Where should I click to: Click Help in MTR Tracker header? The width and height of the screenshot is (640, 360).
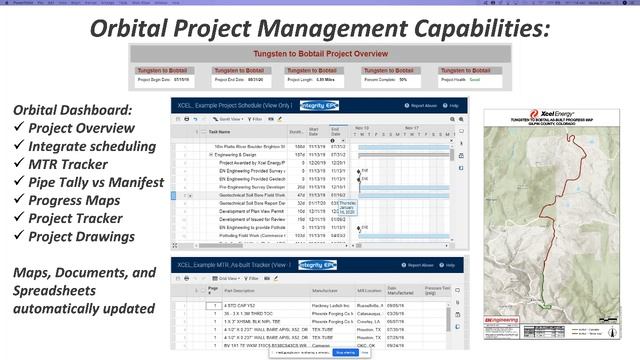click(x=447, y=265)
